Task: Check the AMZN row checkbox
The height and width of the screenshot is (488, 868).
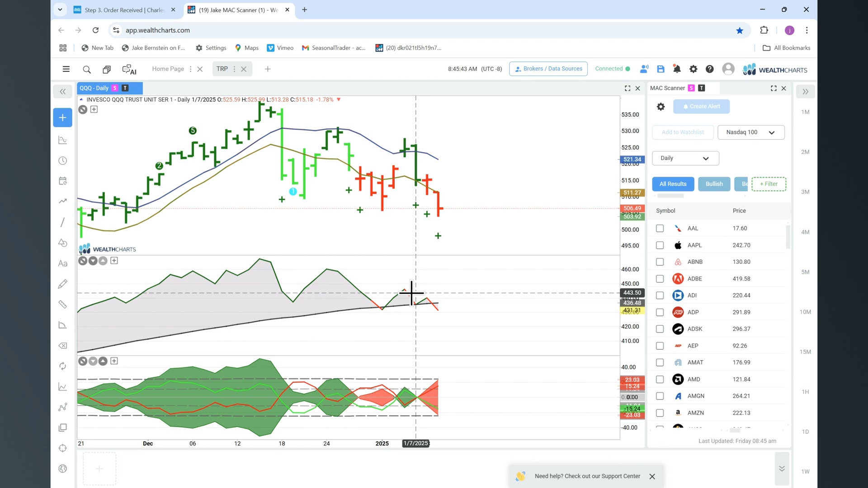Action: click(x=660, y=413)
